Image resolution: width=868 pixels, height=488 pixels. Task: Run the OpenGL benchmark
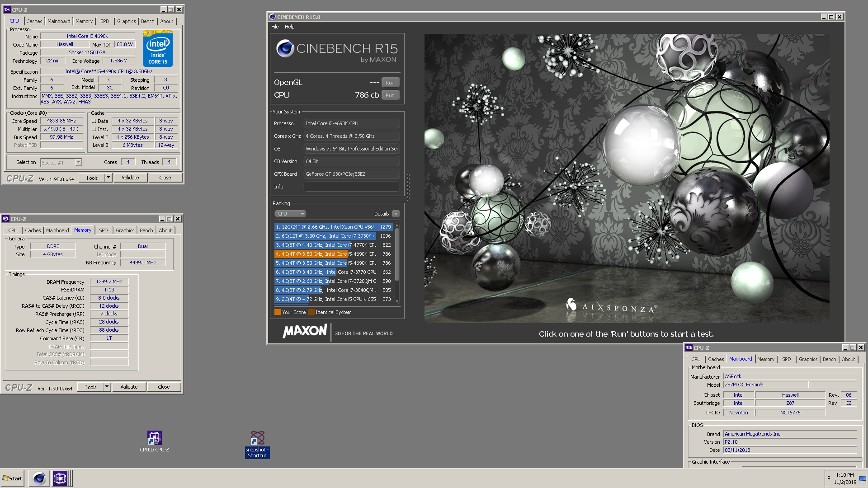390,83
